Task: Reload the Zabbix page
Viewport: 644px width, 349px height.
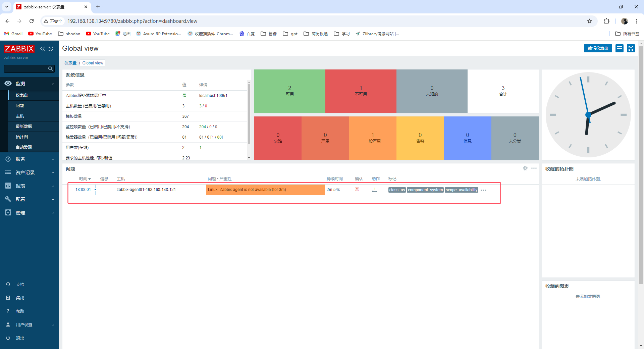Action: coord(32,21)
